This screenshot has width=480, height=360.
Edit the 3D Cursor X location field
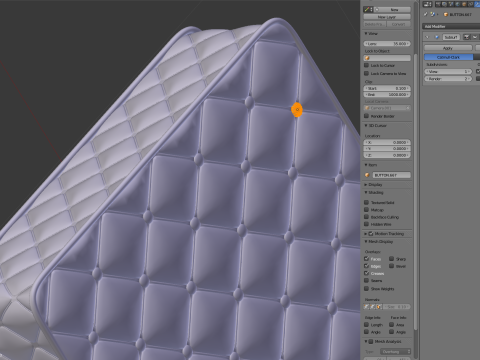(387, 142)
